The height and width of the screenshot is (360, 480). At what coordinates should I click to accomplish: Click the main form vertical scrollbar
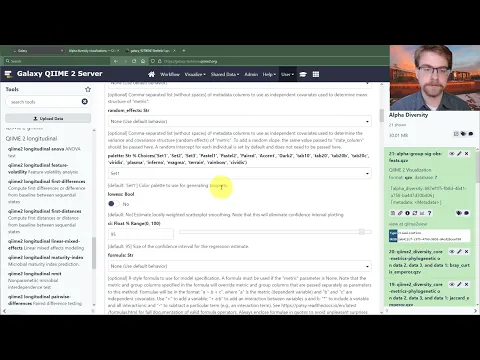382,115
